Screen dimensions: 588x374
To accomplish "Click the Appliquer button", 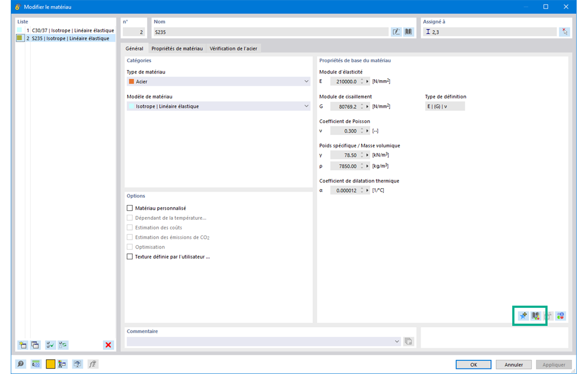I will (554, 364).
